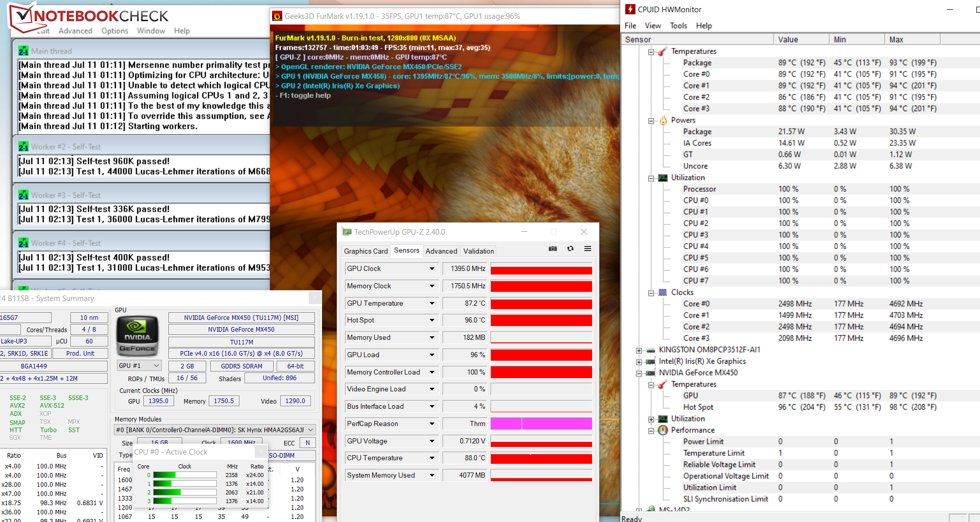980x522 pixels.
Task: Switch to the GPU-Z Validation tab
Action: pos(479,251)
